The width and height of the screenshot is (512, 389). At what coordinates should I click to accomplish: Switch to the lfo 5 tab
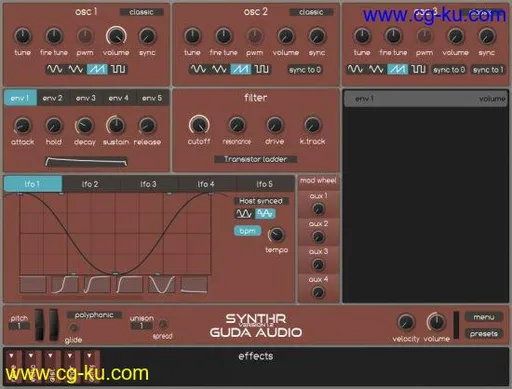tap(265, 184)
